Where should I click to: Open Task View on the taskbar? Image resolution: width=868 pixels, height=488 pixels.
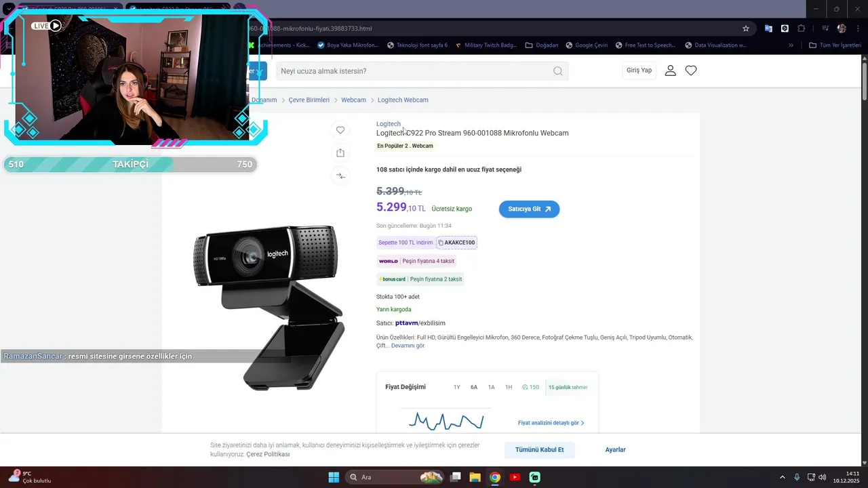(456, 477)
